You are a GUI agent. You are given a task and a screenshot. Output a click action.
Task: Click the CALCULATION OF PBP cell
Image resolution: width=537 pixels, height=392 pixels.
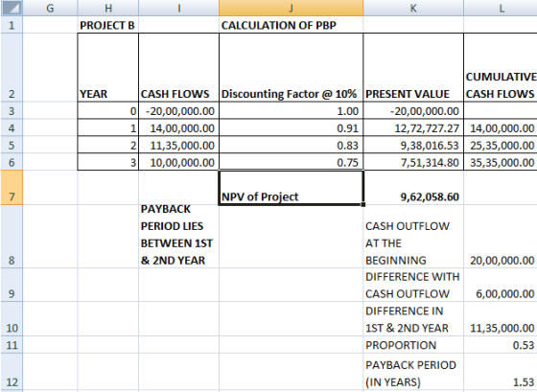292,25
